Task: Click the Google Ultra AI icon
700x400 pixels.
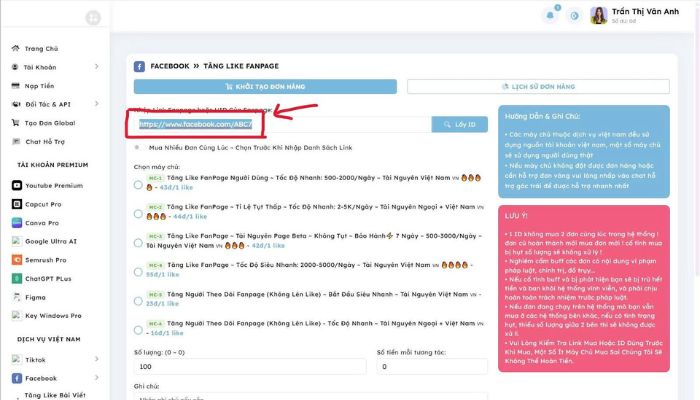Action: (x=17, y=241)
